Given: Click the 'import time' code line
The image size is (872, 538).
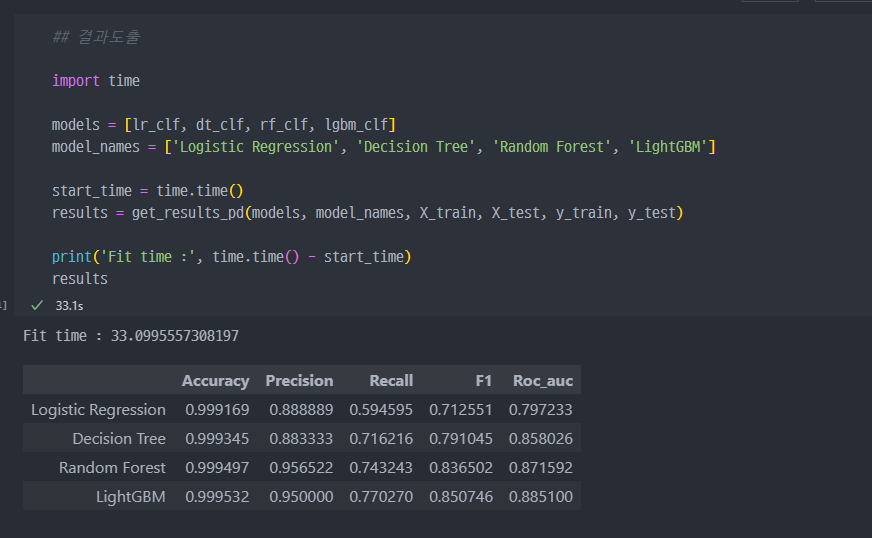Looking at the screenshot, I should (x=96, y=81).
